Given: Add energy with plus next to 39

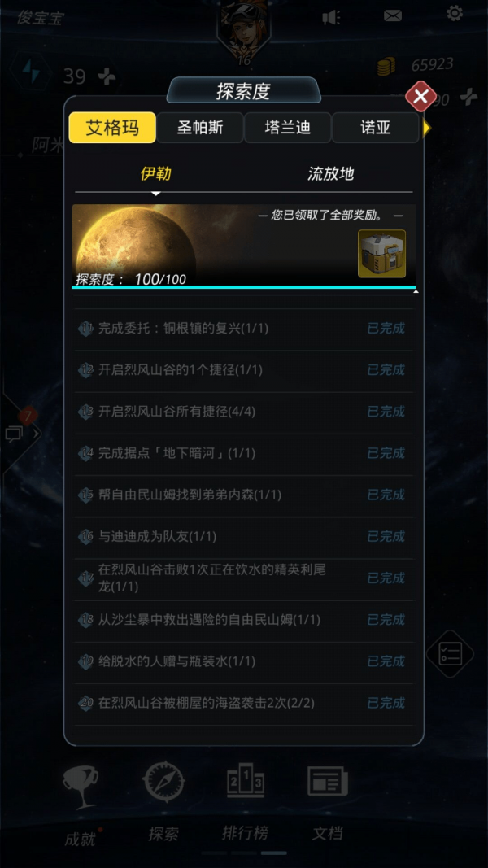Looking at the screenshot, I should tap(107, 76).
